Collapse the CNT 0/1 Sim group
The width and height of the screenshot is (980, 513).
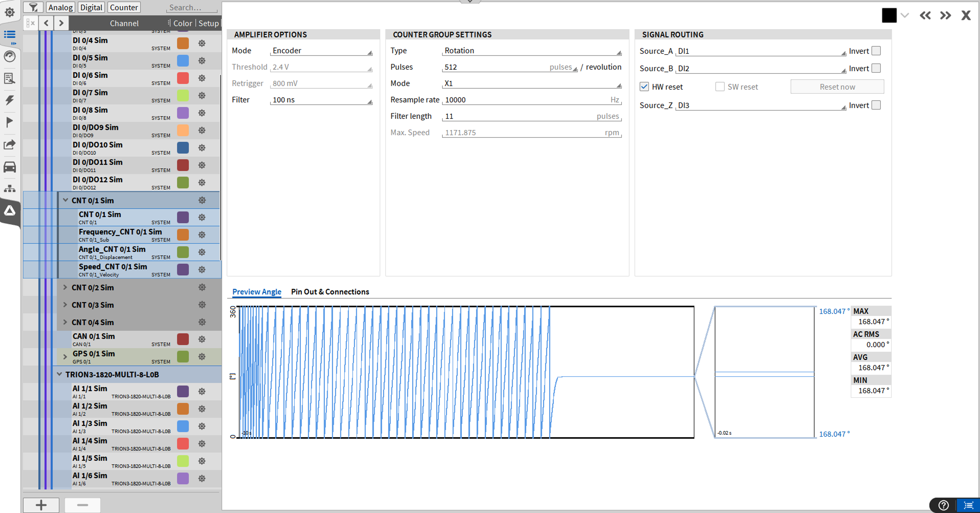click(65, 200)
